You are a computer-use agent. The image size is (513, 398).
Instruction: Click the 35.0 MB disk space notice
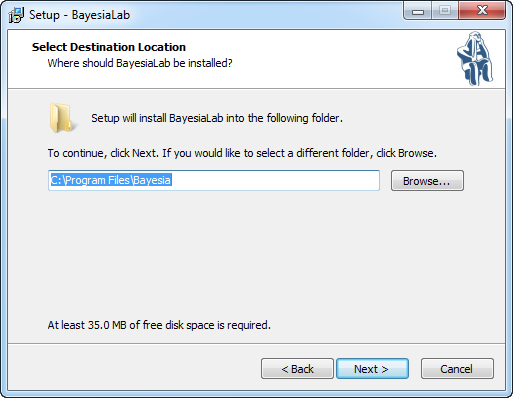159,325
